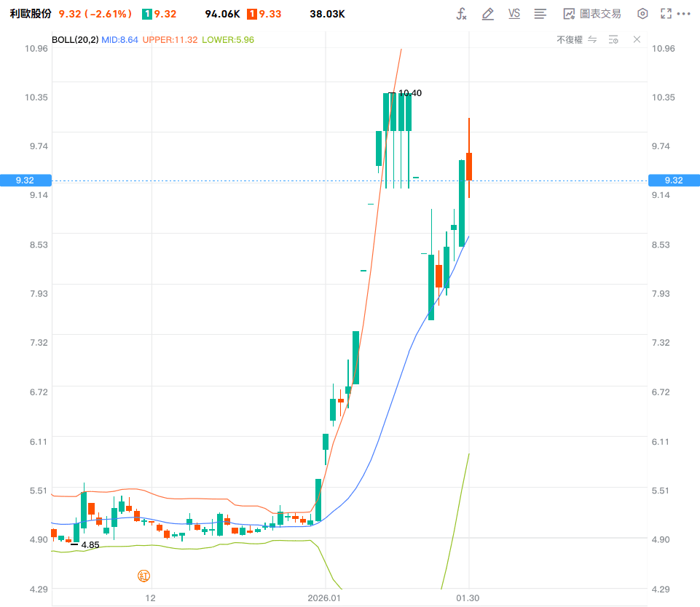Click the orange ask price 9.33
This screenshot has height=607, width=700.
[270, 14]
